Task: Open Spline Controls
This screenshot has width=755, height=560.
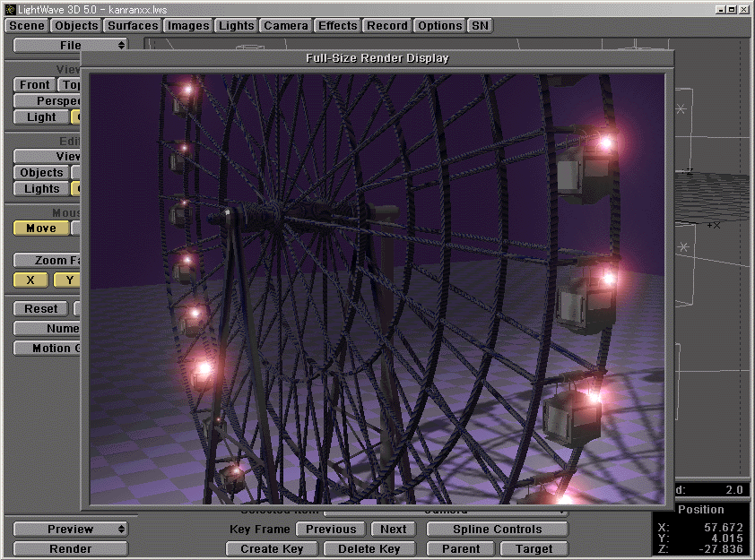Action: point(497,529)
